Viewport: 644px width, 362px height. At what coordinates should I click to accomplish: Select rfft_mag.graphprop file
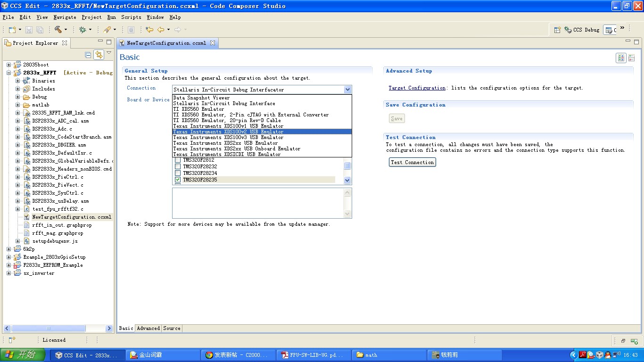58,233
